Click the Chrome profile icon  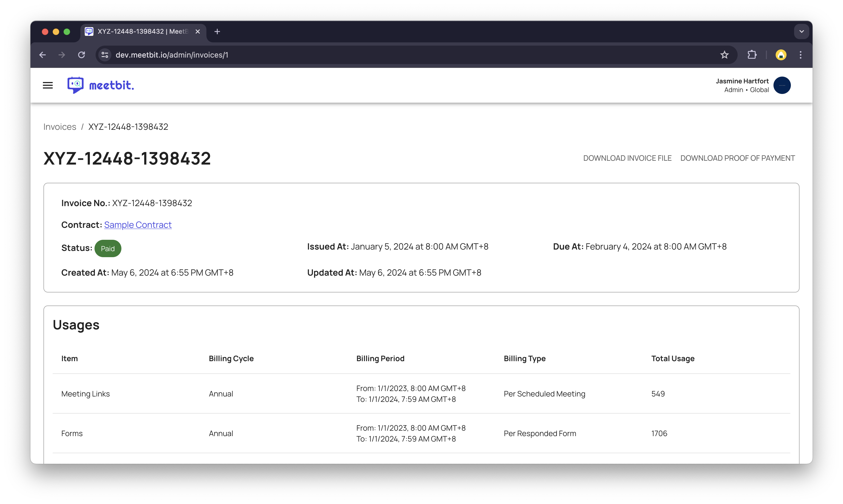pos(781,55)
